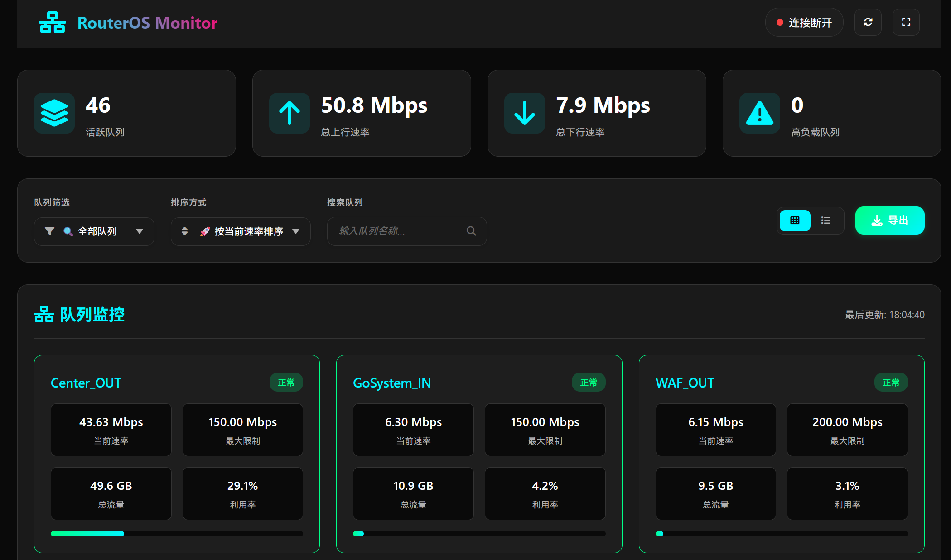Screen dimensions: 951x560
Task: Click the total download arrow icon
Action: pos(525,113)
